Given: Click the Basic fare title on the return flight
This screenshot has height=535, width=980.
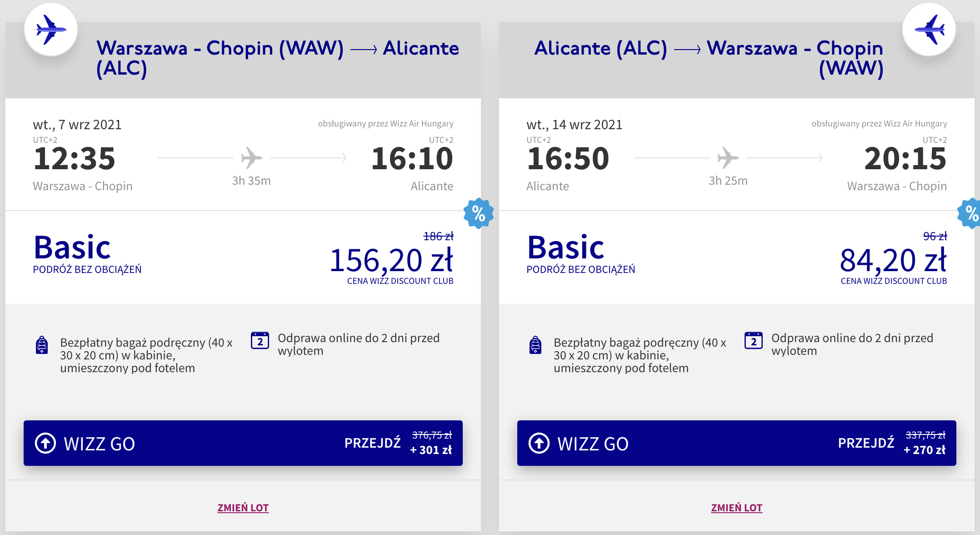Looking at the screenshot, I should click(566, 247).
